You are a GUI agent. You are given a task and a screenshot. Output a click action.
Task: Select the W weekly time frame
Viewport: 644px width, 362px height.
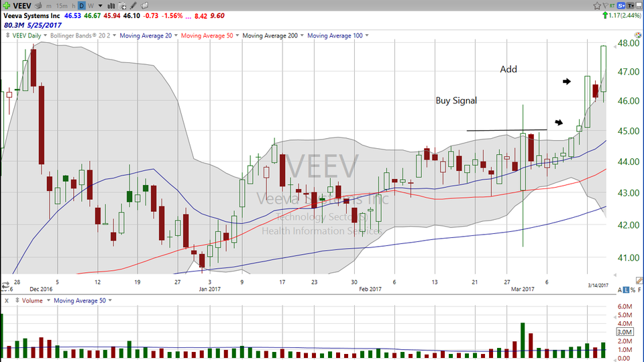point(91,6)
